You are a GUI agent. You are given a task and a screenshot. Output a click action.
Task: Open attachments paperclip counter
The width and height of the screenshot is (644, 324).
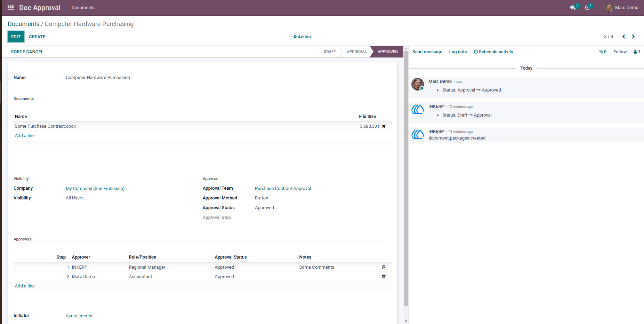pyautogui.click(x=603, y=52)
